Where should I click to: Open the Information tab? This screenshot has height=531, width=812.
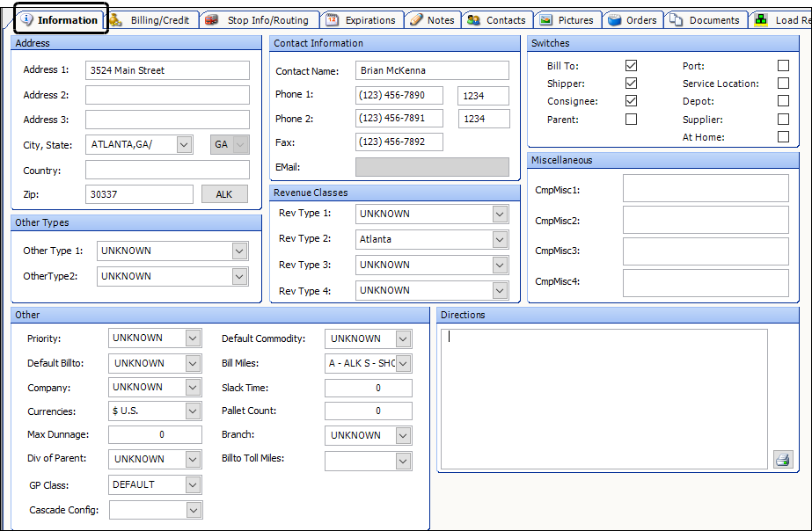coord(60,20)
